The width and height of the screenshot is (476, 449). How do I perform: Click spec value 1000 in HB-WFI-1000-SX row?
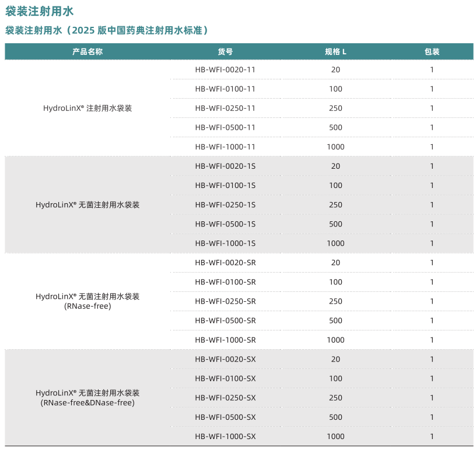click(x=335, y=437)
